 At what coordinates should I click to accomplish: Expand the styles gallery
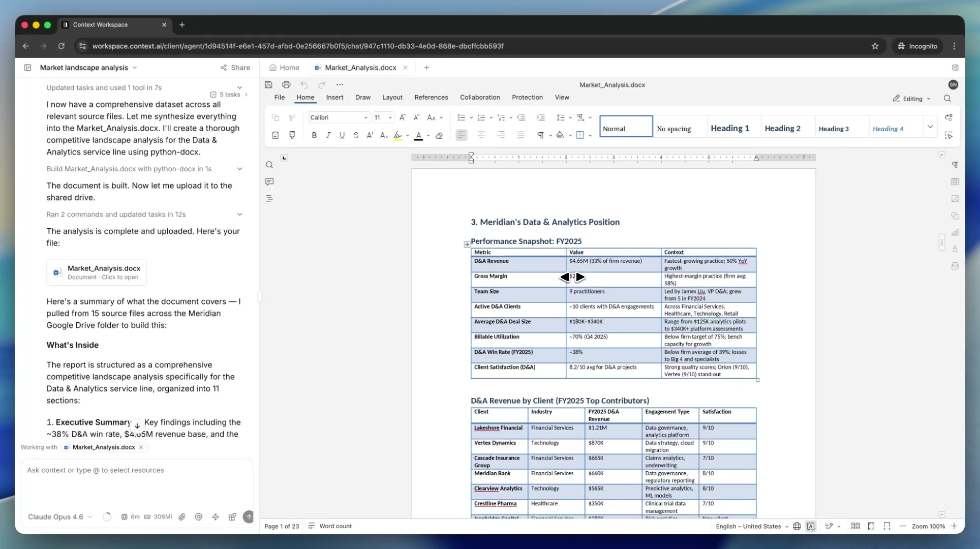930,127
